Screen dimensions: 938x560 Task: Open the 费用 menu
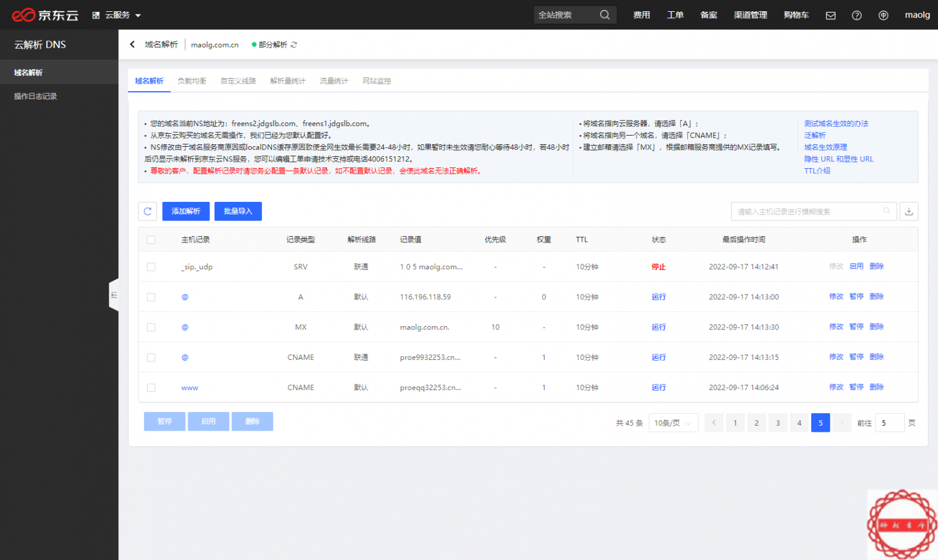(x=642, y=15)
